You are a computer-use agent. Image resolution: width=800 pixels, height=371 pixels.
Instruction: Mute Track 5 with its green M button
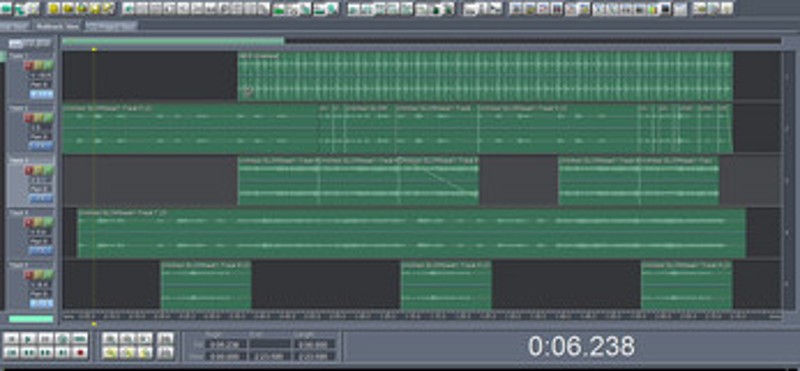48,275
